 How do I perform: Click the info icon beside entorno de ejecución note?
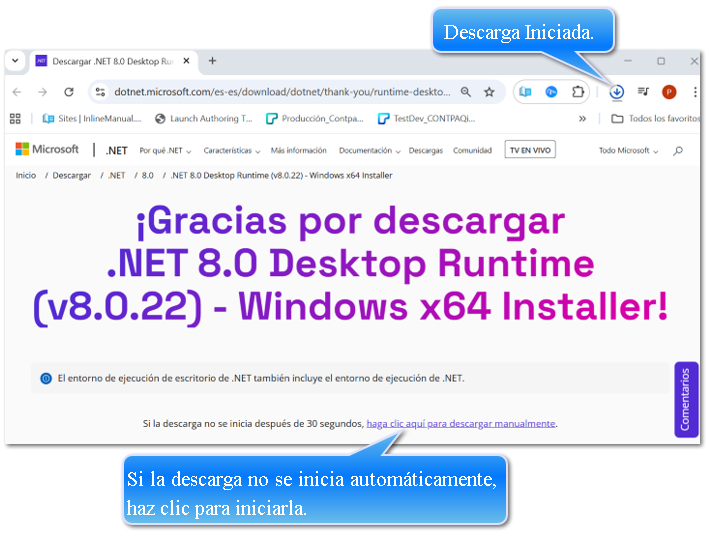[x=46, y=378]
